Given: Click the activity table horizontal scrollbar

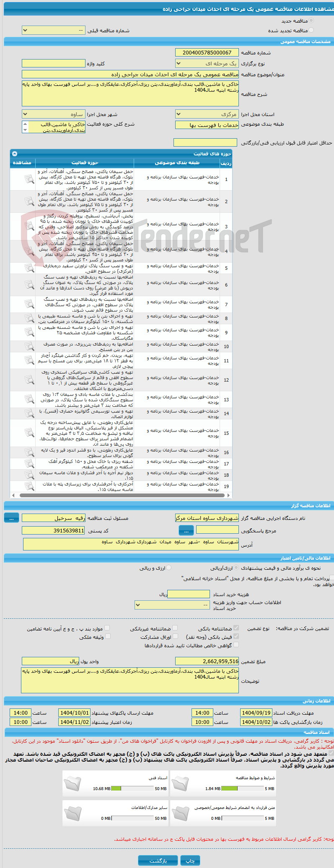Looking at the screenshot, I should coord(122,495).
